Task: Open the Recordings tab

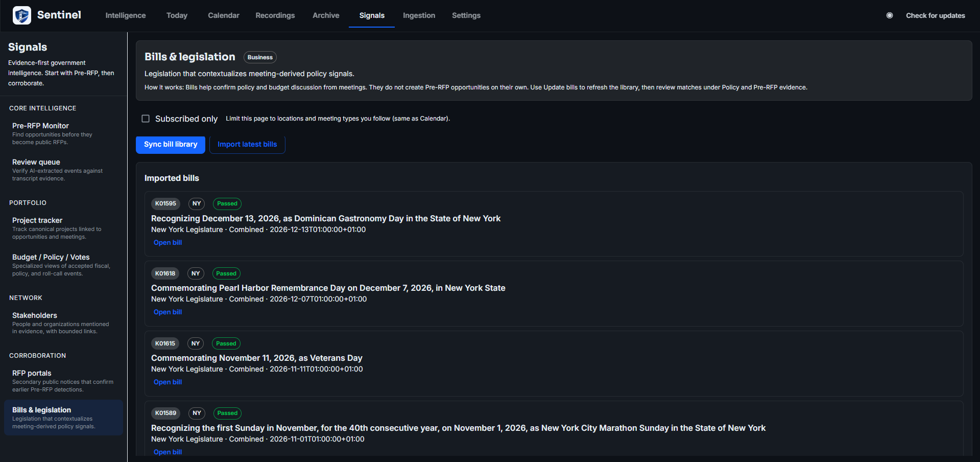Action: [x=275, y=15]
